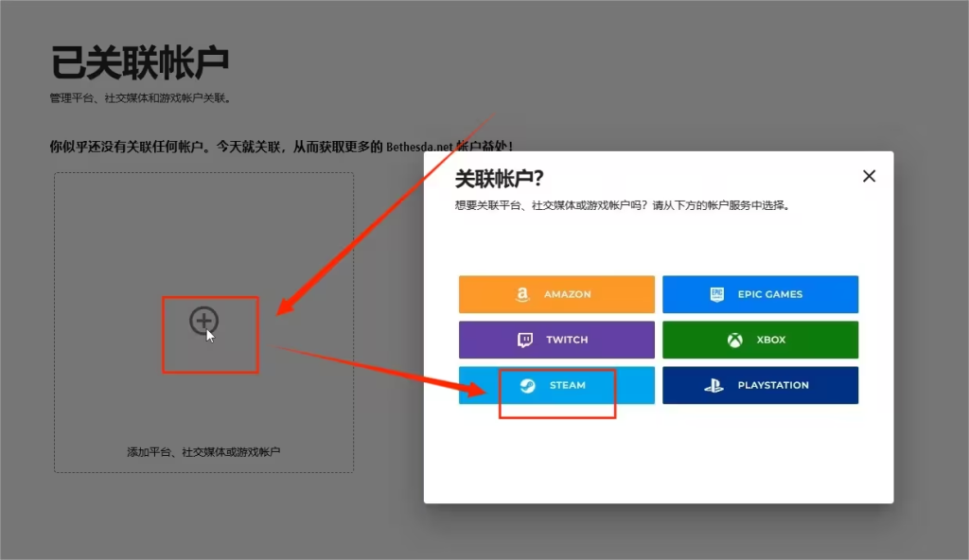
Task: Click the '添加平台、社交媒体或游戏帐户' label
Action: coord(203,452)
